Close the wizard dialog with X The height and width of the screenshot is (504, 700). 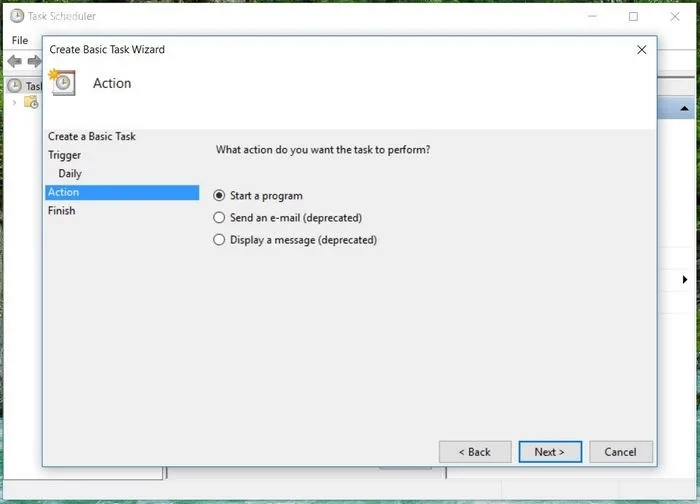[x=641, y=49]
